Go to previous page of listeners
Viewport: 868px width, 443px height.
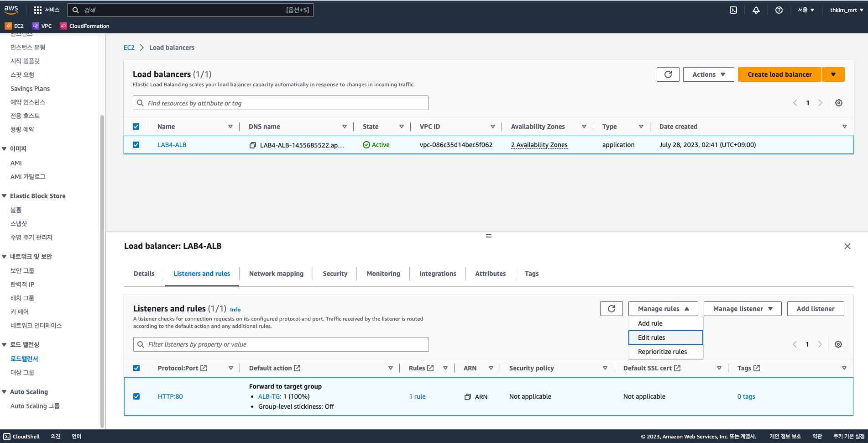[795, 344]
